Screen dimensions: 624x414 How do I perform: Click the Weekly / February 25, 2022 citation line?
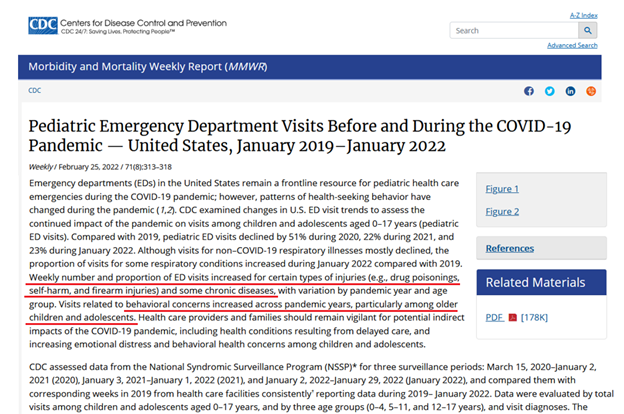100,167
